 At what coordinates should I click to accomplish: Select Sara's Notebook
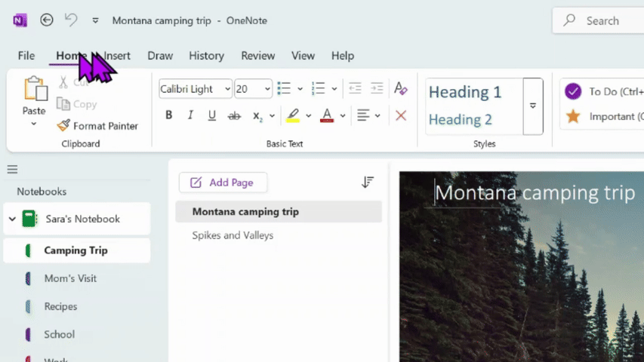point(77,219)
